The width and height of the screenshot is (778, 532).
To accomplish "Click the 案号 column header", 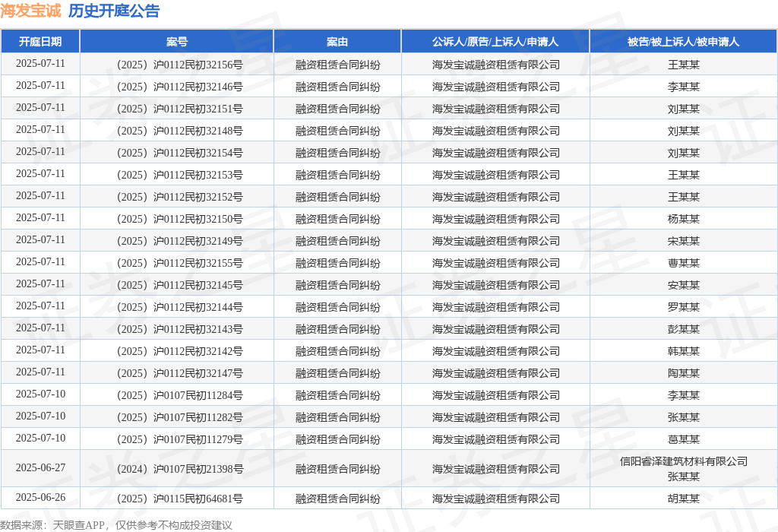I will (x=176, y=42).
